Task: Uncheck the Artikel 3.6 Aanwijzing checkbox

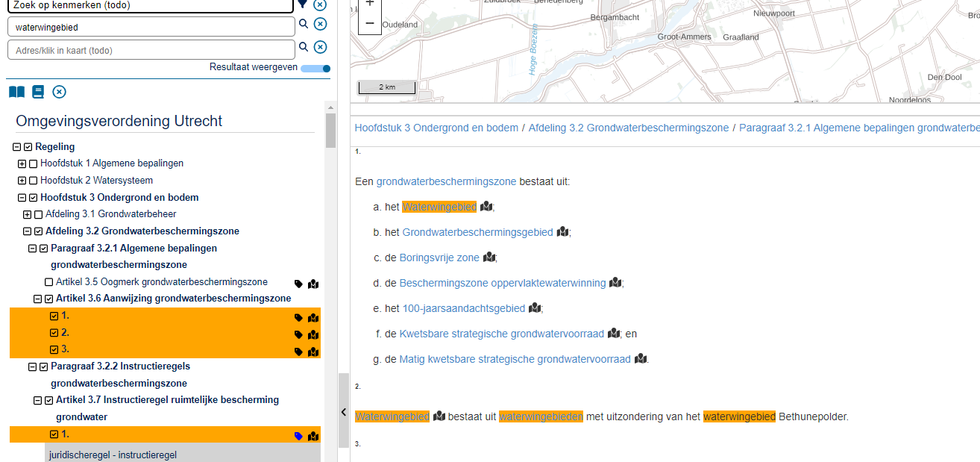Action: point(48,299)
